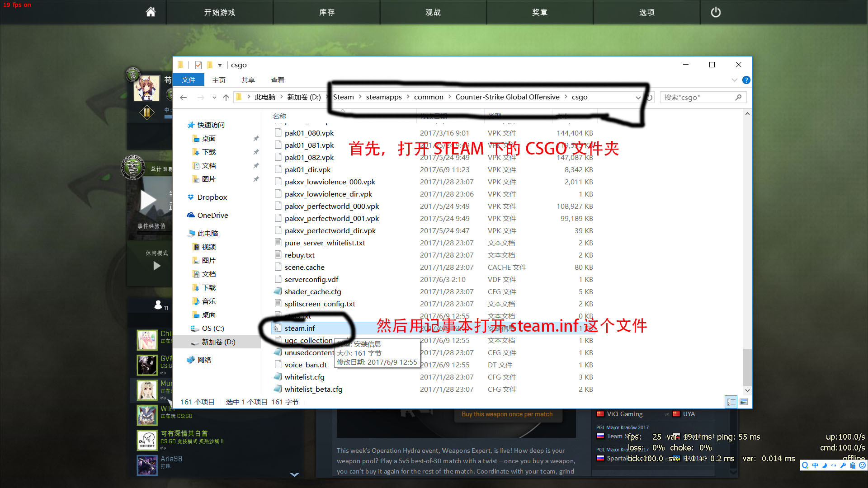The width and height of the screenshot is (868, 488).
Task: Expand the ribbon chevron
Action: point(735,80)
